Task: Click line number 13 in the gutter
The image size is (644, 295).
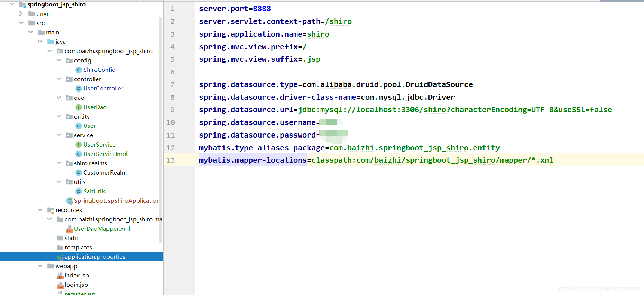Action: (x=171, y=160)
